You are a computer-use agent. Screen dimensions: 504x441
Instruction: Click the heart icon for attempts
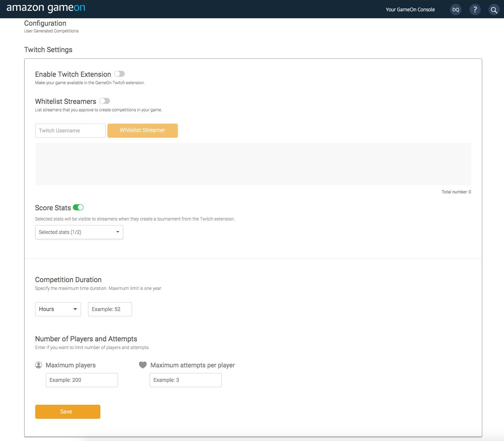[143, 365]
